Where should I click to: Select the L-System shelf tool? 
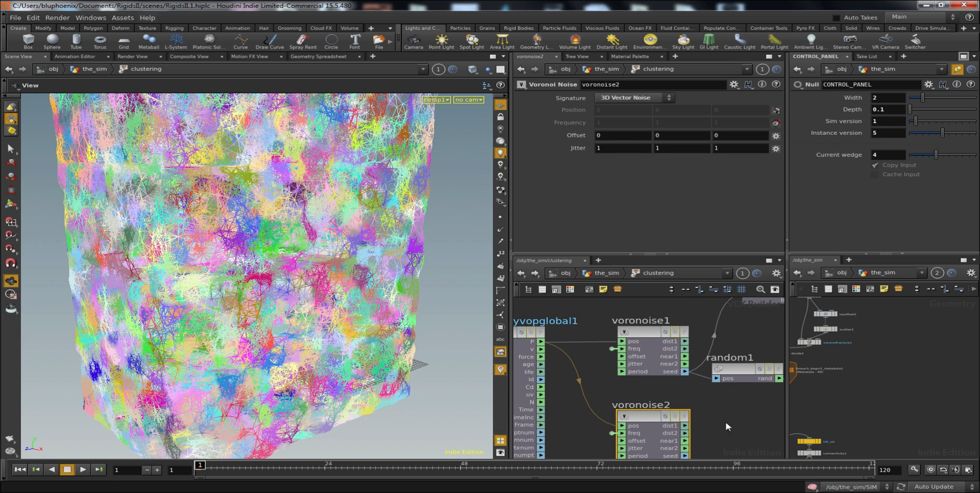tap(176, 42)
